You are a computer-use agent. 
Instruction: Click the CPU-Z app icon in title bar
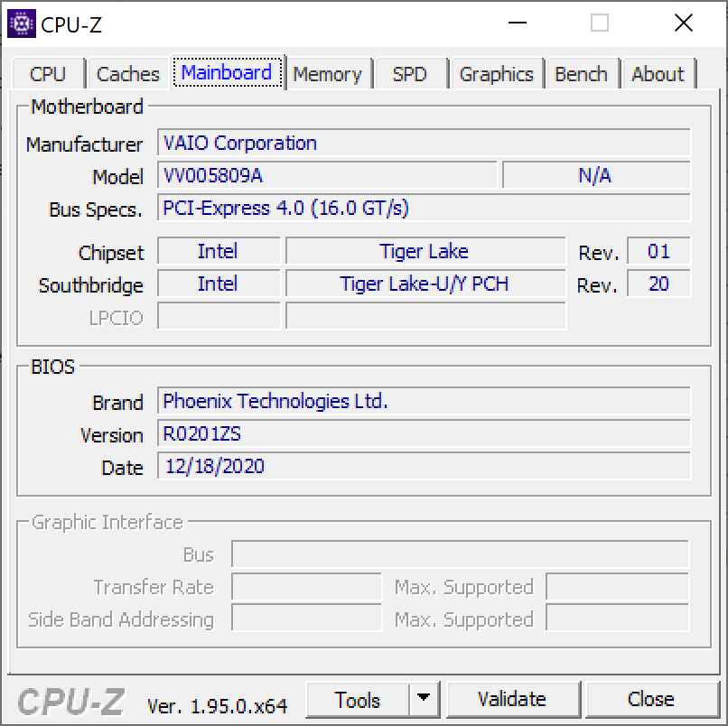tap(22, 23)
